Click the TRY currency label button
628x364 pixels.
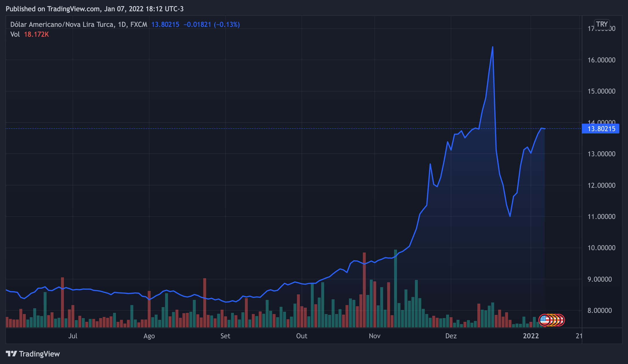pos(602,24)
